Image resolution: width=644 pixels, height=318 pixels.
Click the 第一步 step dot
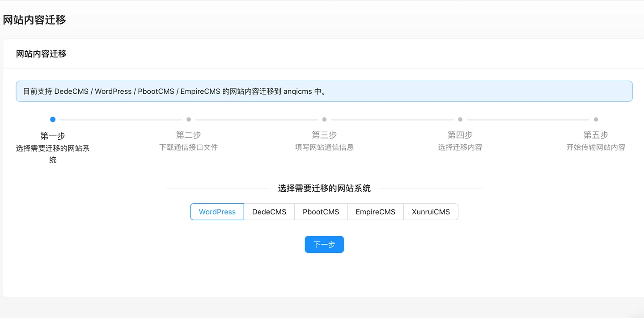point(53,119)
